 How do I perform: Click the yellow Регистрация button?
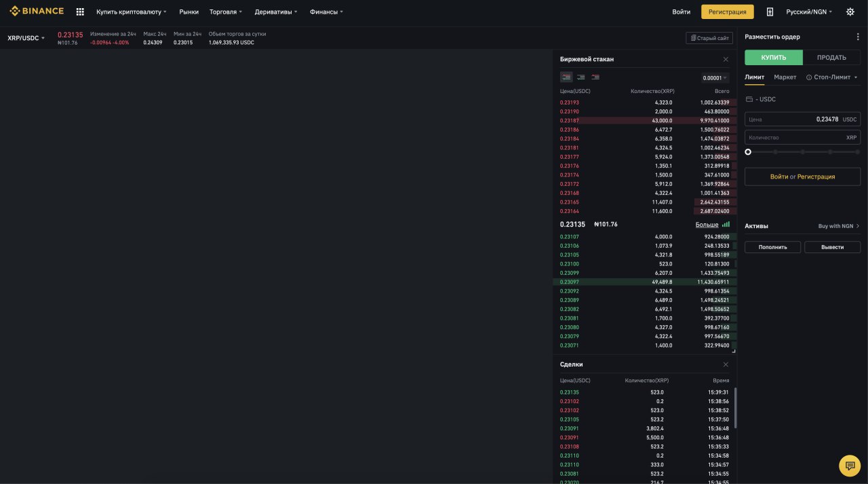coord(728,12)
